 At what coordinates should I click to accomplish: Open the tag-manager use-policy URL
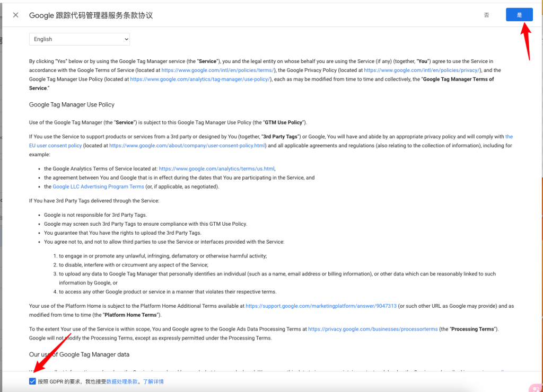tap(200, 79)
